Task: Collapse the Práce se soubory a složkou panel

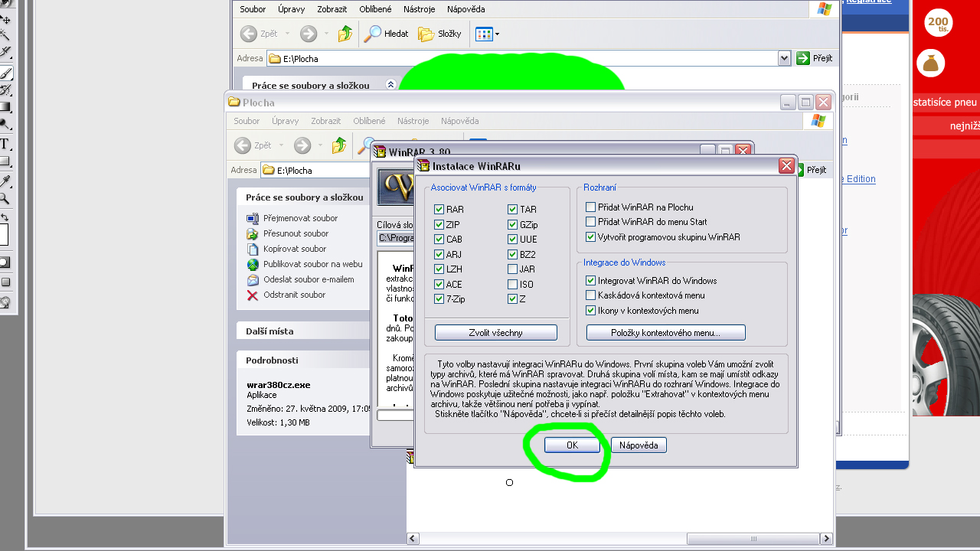Action: tap(390, 85)
